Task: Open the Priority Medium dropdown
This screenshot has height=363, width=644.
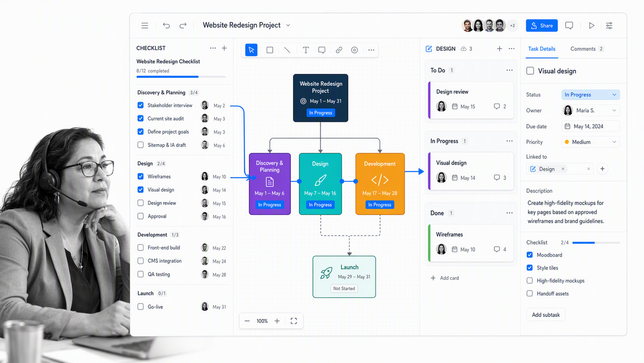Action: [591, 142]
